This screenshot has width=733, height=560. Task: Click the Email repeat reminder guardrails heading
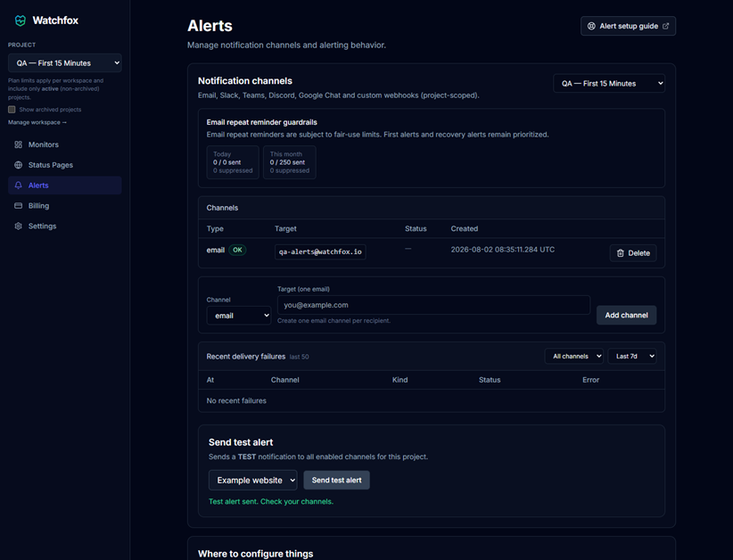tap(262, 122)
